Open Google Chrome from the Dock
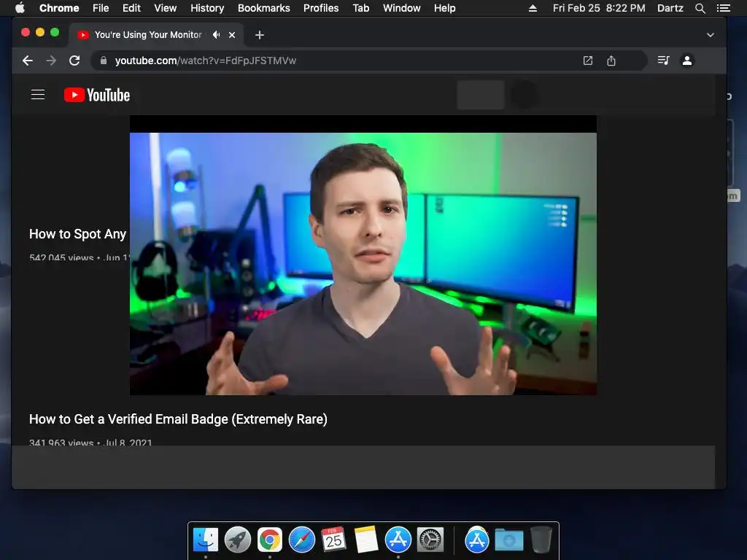The width and height of the screenshot is (747, 560). [x=270, y=540]
